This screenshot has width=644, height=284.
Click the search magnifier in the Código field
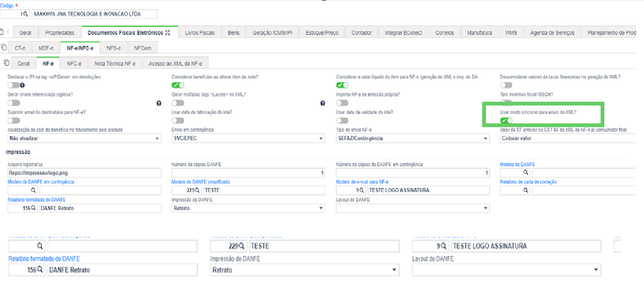click(26, 14)
